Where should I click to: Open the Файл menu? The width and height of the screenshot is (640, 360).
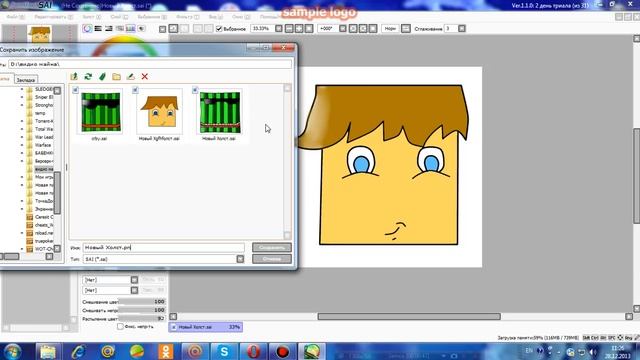pos(16,17)
